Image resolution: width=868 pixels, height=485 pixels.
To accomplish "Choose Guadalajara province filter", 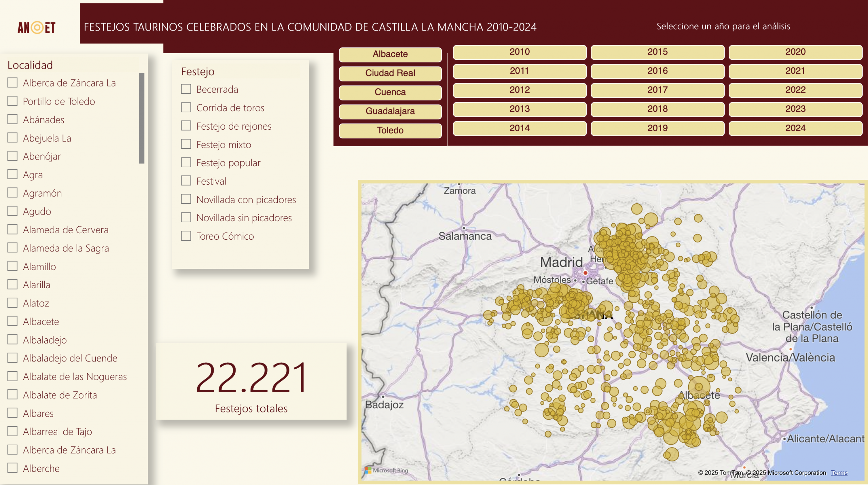I will [x=390, y=111].
